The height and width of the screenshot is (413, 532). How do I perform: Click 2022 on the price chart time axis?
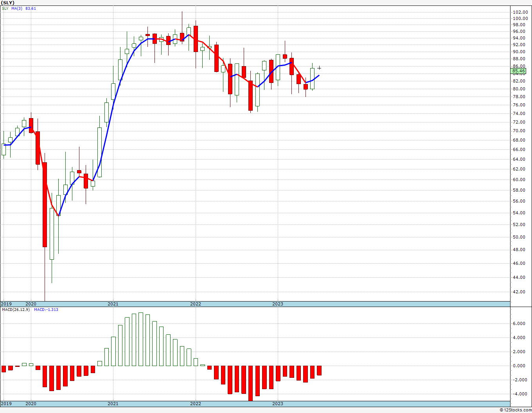[196, 304]
